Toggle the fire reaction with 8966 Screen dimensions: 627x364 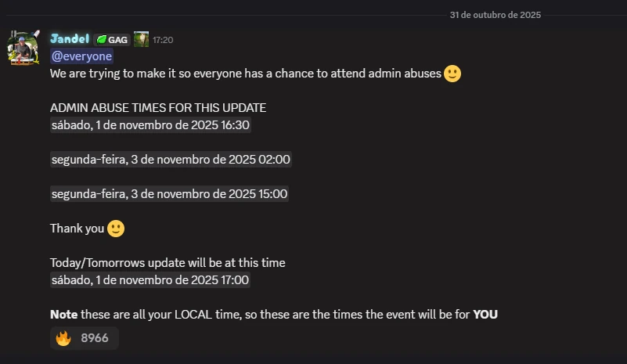point(85,338)
